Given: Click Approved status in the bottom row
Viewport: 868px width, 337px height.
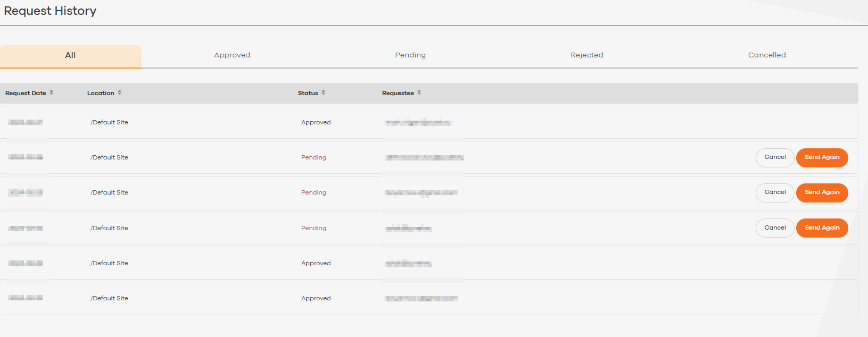Looking at the screenshot, I should click(316, 299).
